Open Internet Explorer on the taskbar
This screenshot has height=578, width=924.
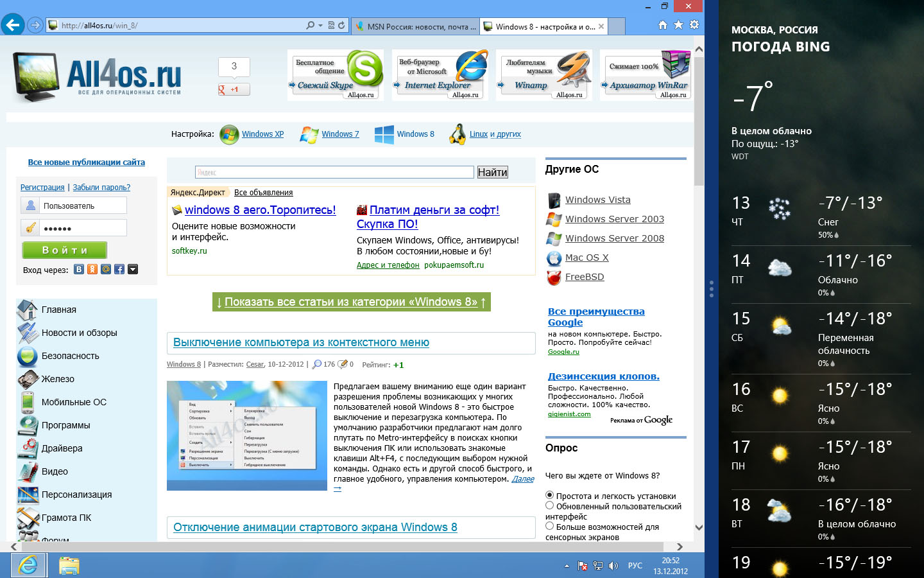[28, 565]
